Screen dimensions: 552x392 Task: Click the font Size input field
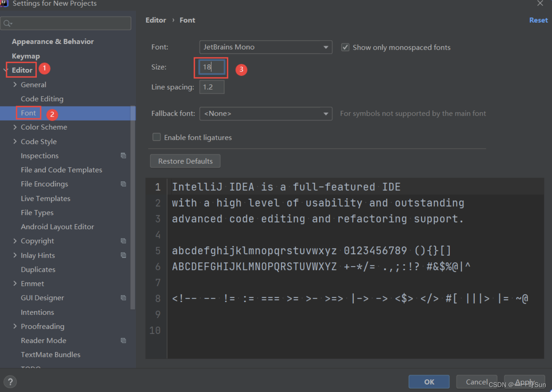click(x=212, y=67)
